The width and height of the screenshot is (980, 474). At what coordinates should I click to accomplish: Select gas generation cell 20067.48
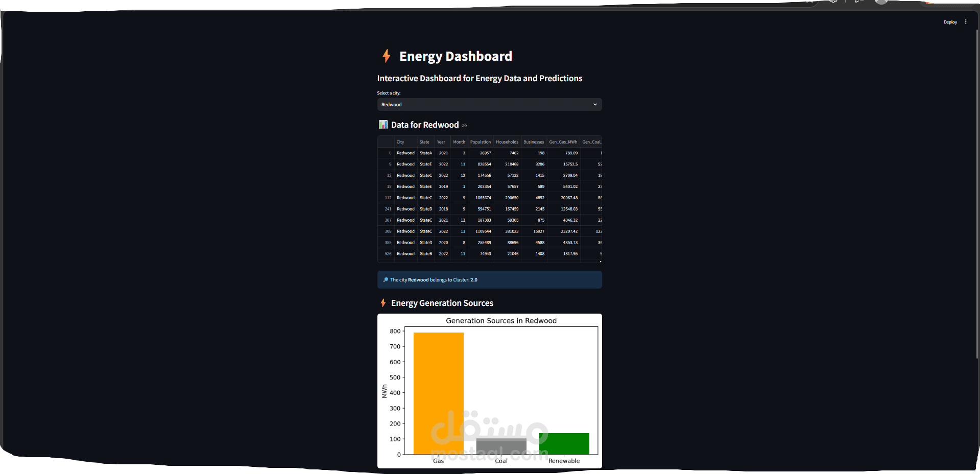click(563, 198)
